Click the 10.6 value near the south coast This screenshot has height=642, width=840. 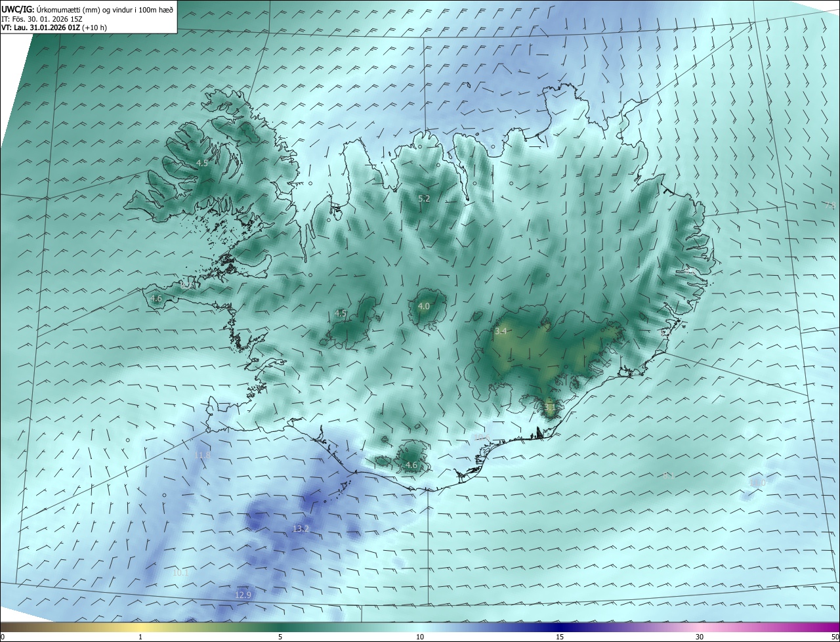tap(482, 438)
